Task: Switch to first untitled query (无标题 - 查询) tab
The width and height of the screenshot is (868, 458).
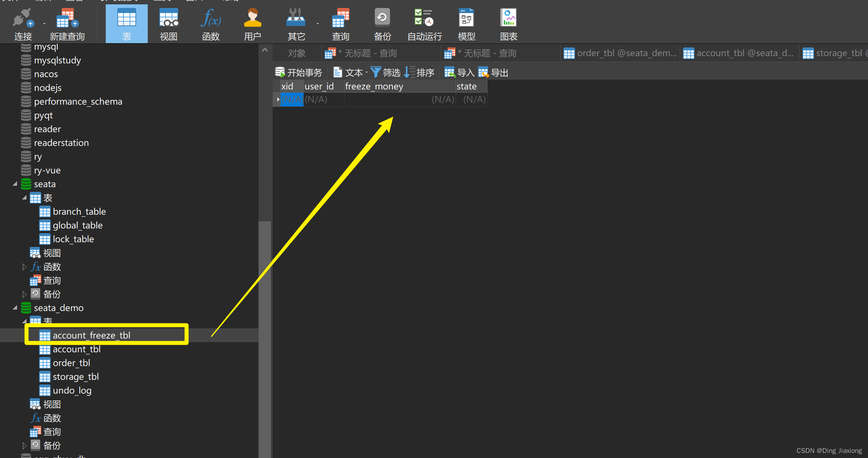Action: (381, 53)
